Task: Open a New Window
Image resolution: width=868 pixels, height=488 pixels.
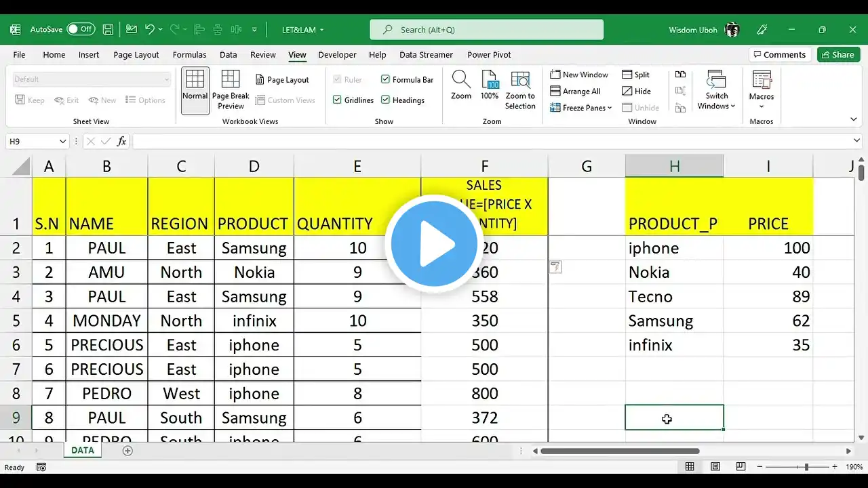Action: [579, 75]
